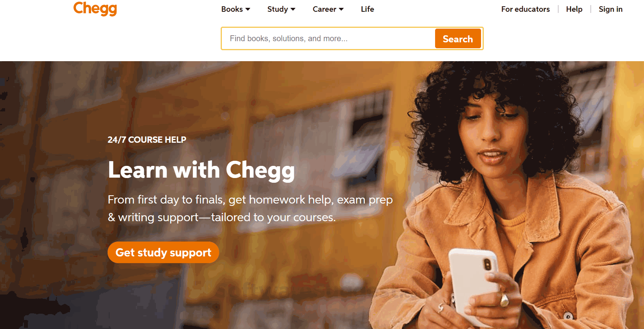Click the Learn with Chegg heading
This screenshot has width=644, height=329.
click(x=201, y=170)
